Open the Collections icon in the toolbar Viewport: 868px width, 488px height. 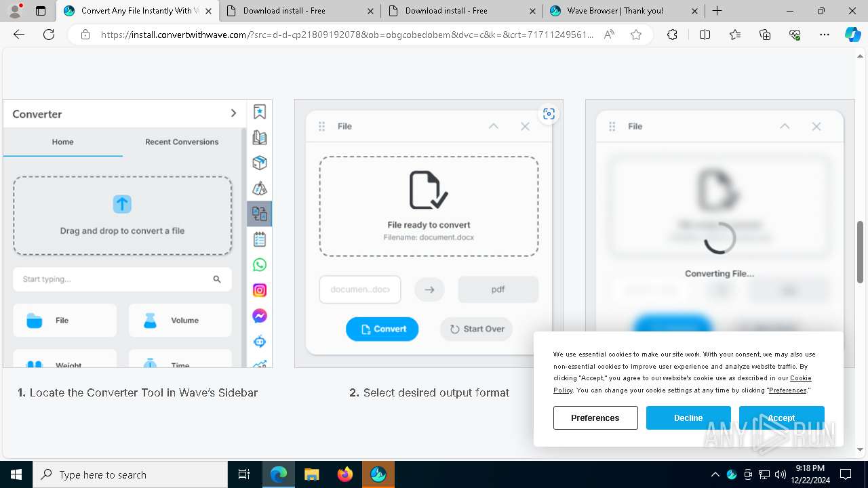[x=765, y=35]
